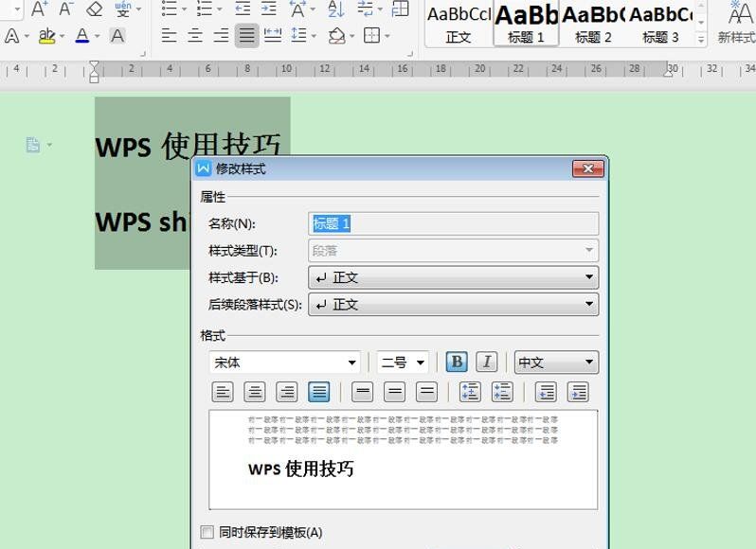Center text in the ribbon

[195, 36]
